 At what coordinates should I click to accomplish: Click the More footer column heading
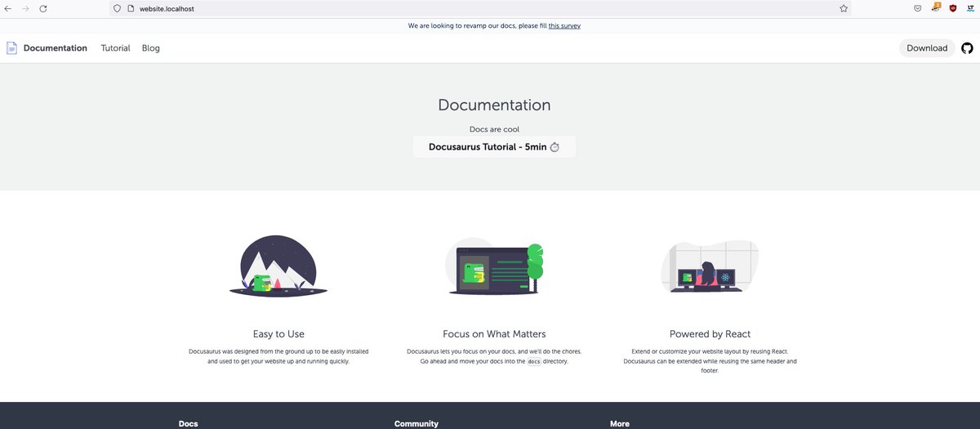pyautogui.click(x=620, y=424)
